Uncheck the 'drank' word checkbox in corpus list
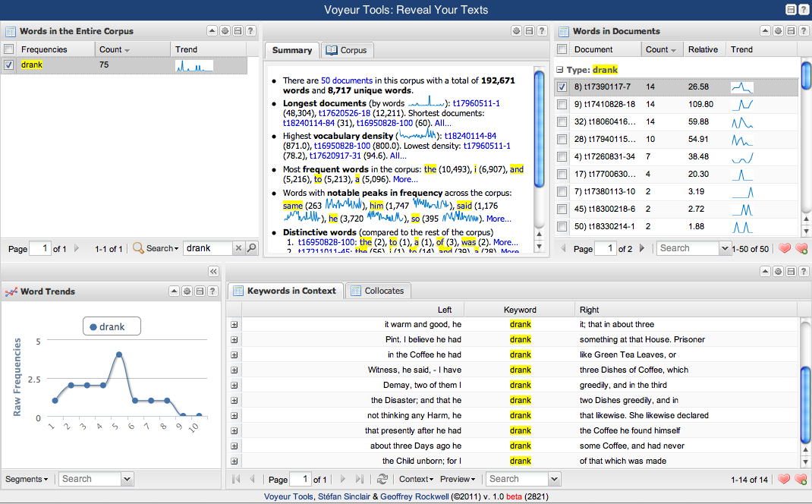This screenshot has width=812, height=504. point(8,65)
